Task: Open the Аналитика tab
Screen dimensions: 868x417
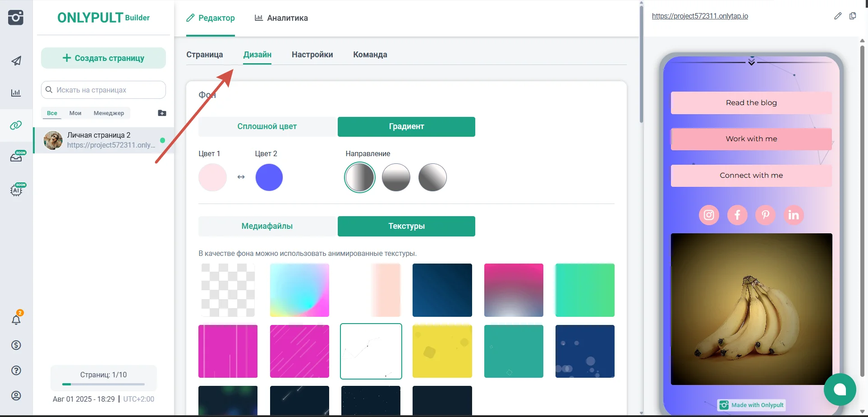Action: 281,18
